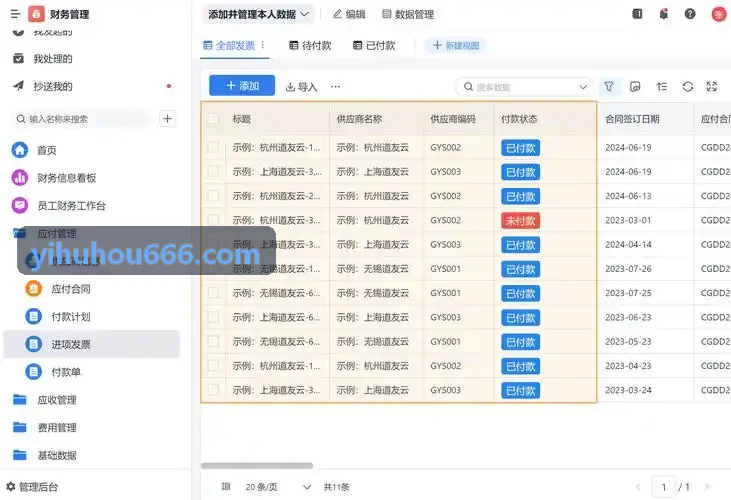Click the user avatar at top right
The height and width of the screenshot is (500, 731).
(x=719, y=14)
